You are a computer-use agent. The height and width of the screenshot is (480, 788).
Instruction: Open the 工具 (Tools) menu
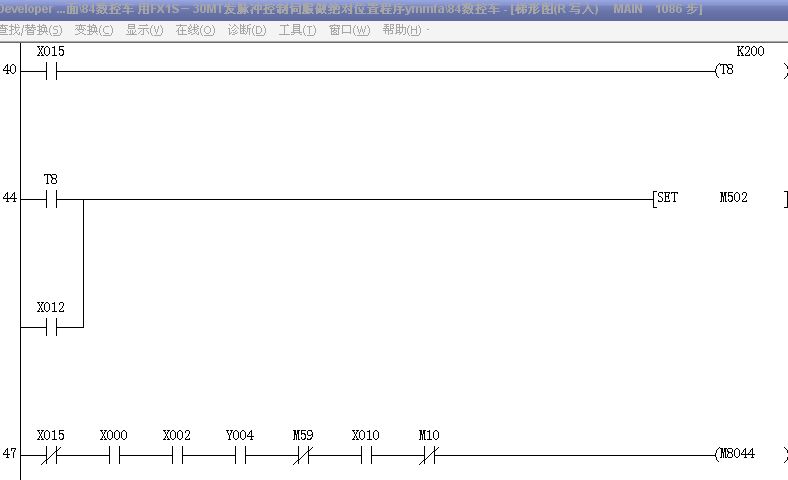(x=297, y=30)
